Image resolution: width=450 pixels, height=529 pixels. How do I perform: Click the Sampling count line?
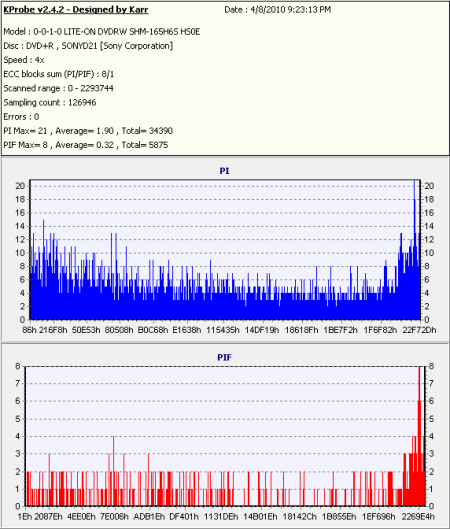click(50, 103)
